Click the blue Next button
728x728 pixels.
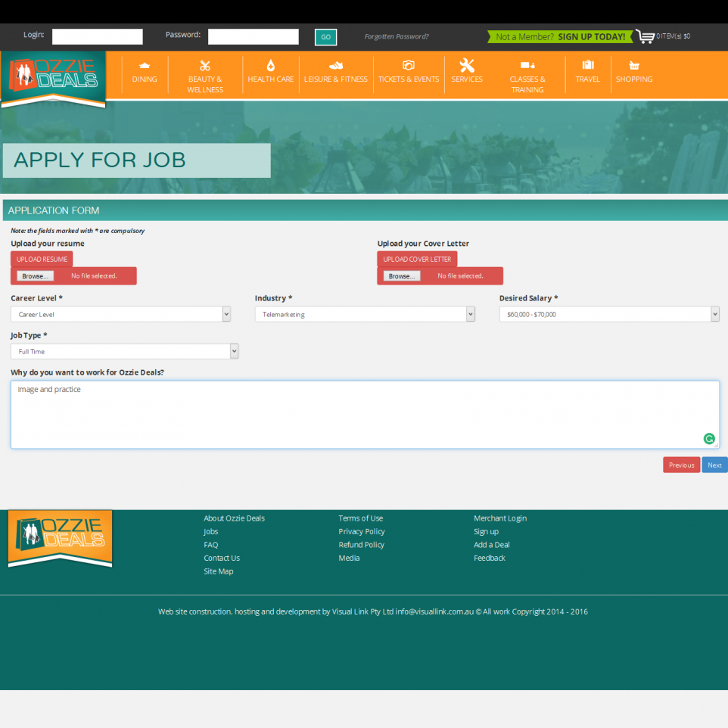(x=714, y=465)
